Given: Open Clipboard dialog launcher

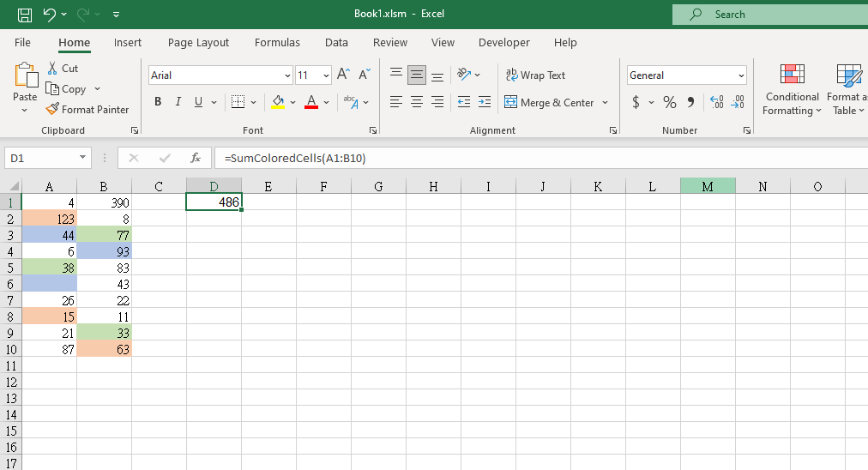Looking at the screenshot, I should click(135, 130).
